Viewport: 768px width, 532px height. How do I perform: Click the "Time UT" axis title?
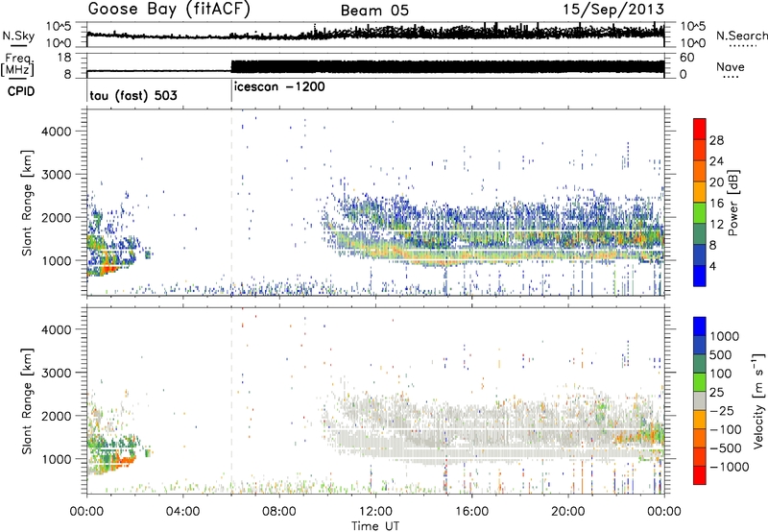tap(375, 526)
